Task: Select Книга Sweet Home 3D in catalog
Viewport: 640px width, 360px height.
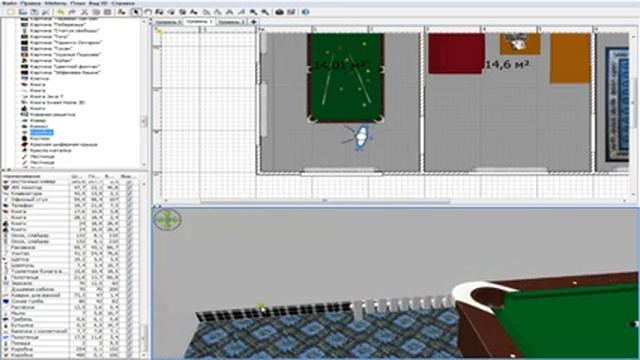Action: [x=57, y=102]
